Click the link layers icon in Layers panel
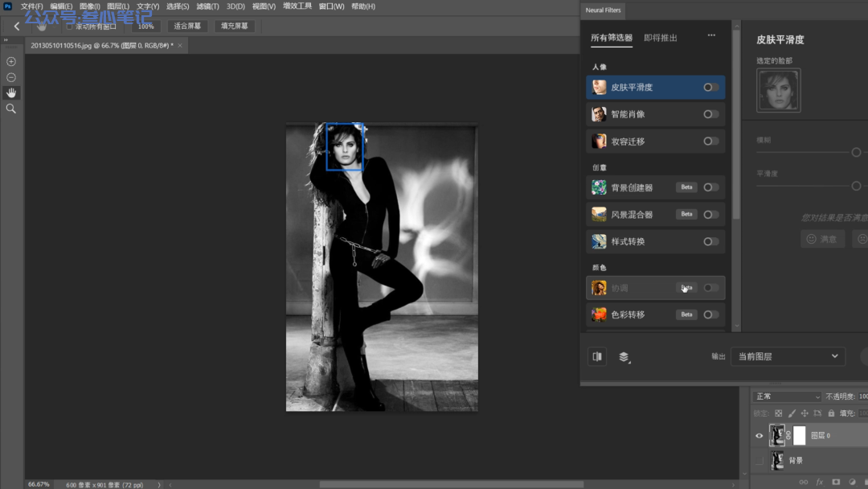The image size is (868, 489). coord(803,483)
